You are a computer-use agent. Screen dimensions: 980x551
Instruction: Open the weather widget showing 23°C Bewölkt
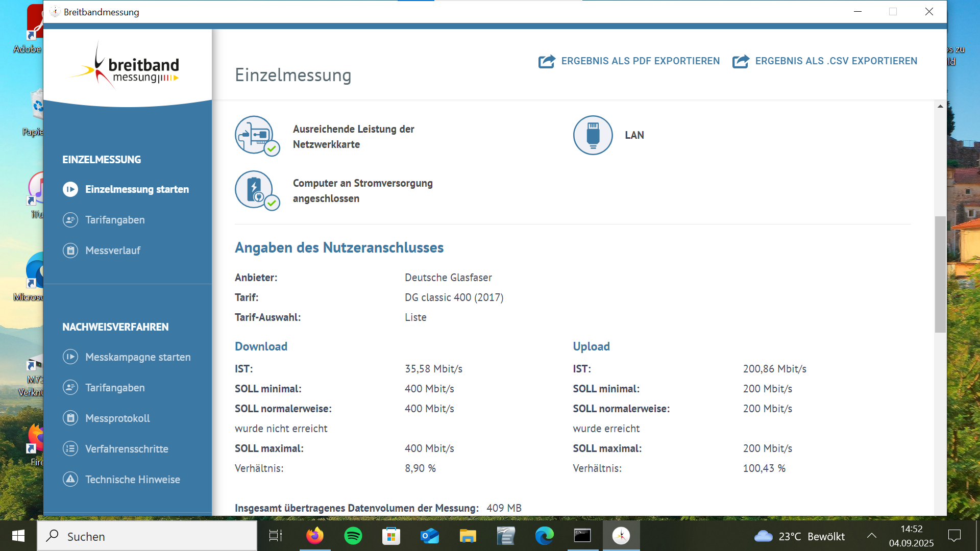tap(799, 536)
